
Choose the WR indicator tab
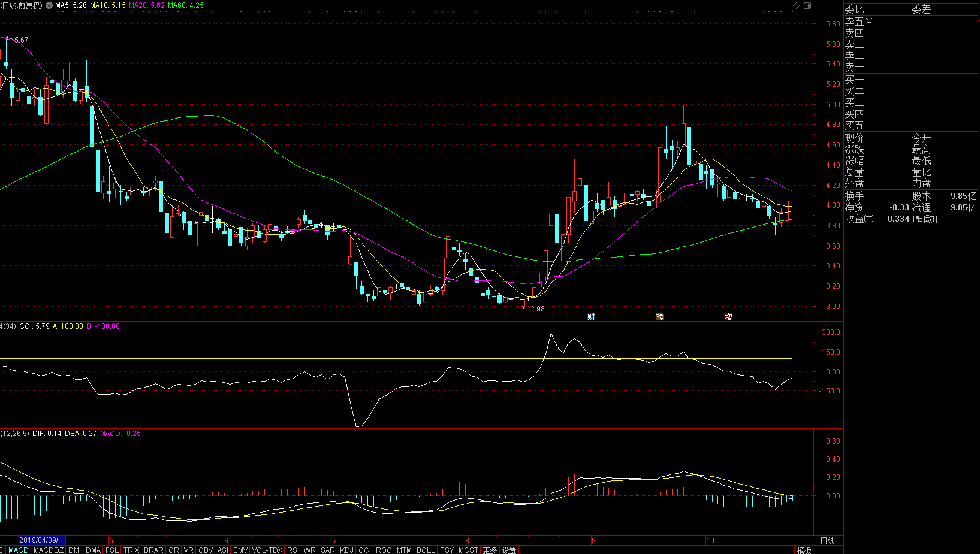click(310, 550)
